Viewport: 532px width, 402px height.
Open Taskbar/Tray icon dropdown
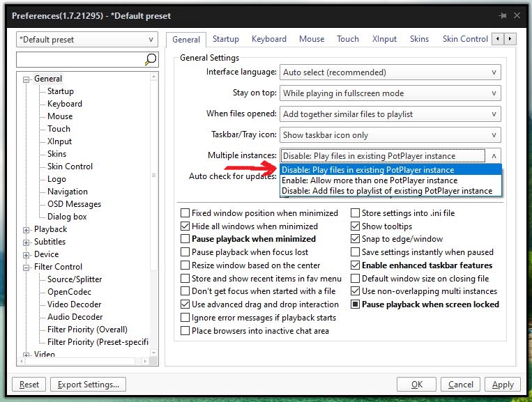coord(390,135)
